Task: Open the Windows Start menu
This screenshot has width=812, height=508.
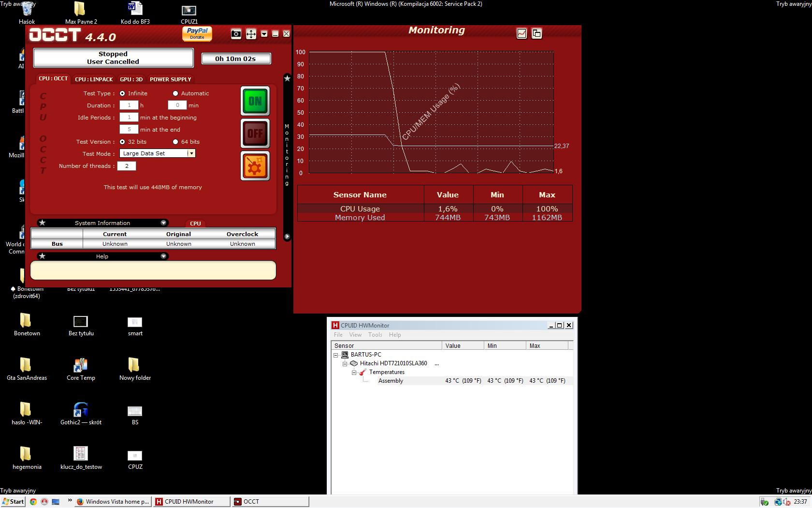Action: click(x=13, y=502)
